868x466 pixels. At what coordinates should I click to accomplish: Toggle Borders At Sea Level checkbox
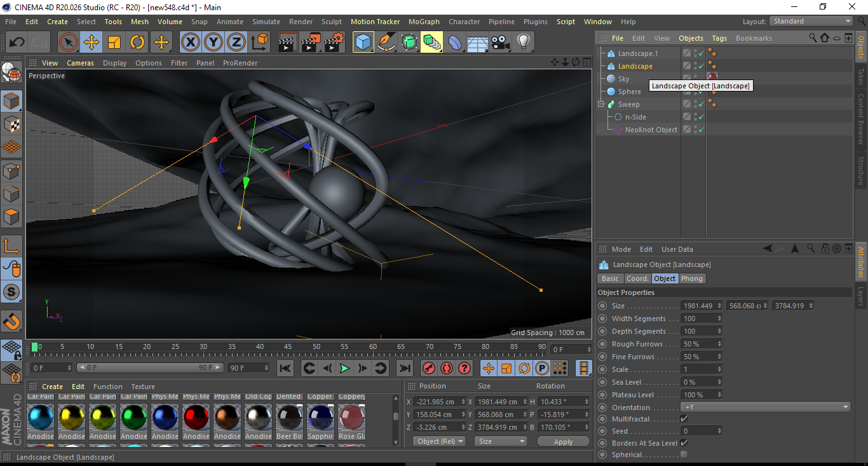point(684,442)
